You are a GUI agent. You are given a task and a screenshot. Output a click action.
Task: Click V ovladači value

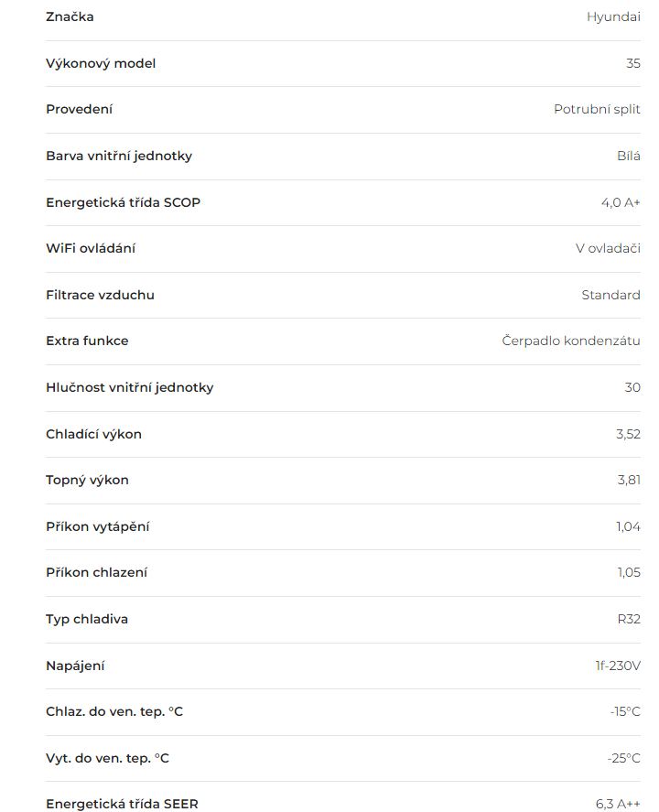608,249
